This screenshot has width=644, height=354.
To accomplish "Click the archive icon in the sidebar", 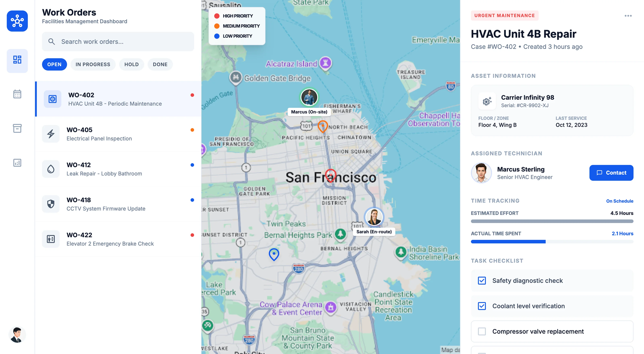I will point(17,128).
